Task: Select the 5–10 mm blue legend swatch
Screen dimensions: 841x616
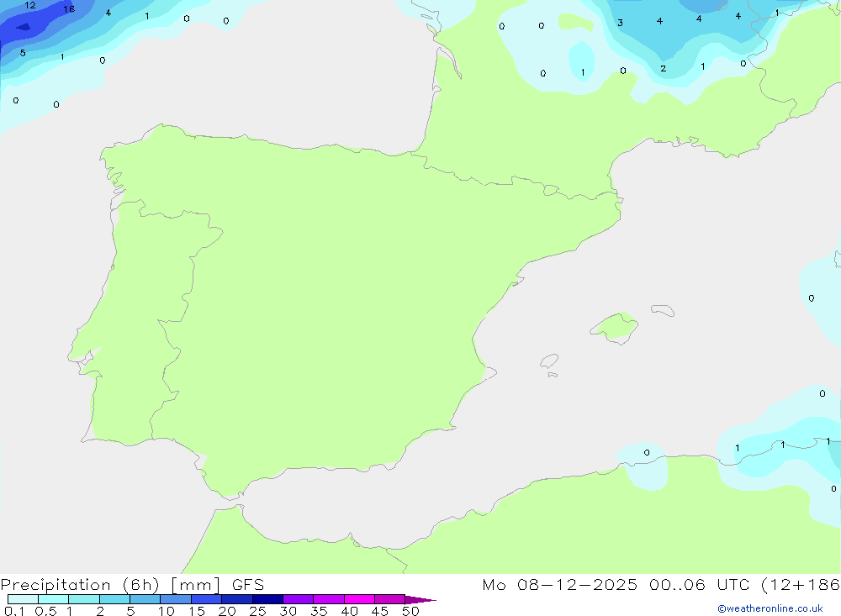Action: [x=145, y=599]
